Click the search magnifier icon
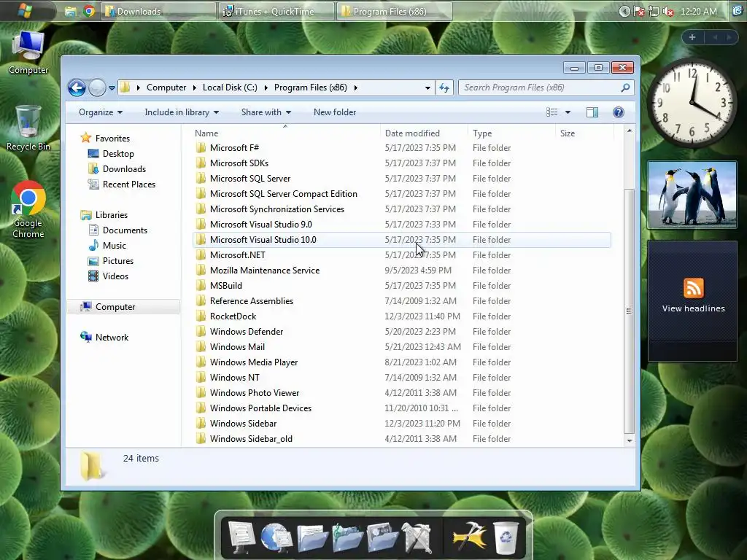The height and width of the screenshot is (560, 747). coord(625,87)
